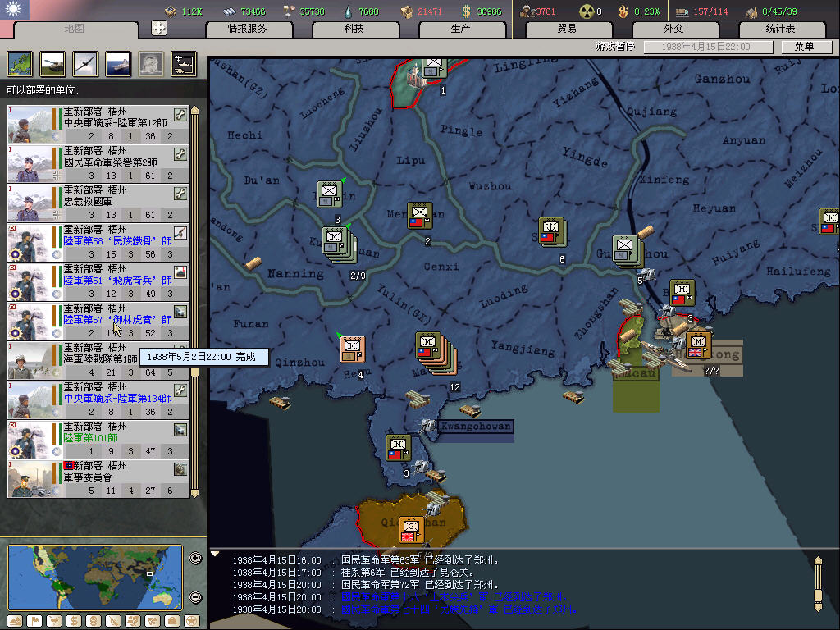
Task: Click the zoom out button beside minimap
Action: [x=195, y=597]
